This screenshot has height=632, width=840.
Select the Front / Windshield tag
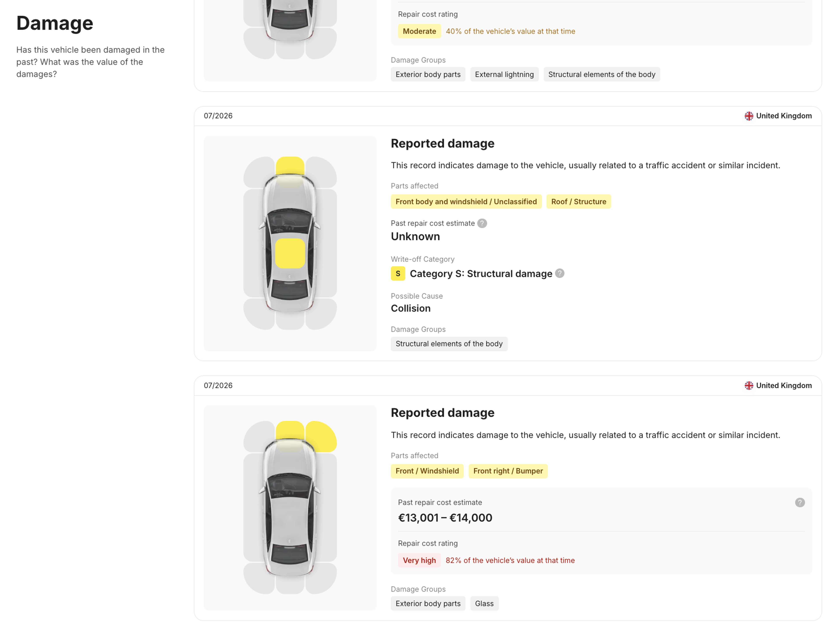pyautogui.click(x=427, y=471)
